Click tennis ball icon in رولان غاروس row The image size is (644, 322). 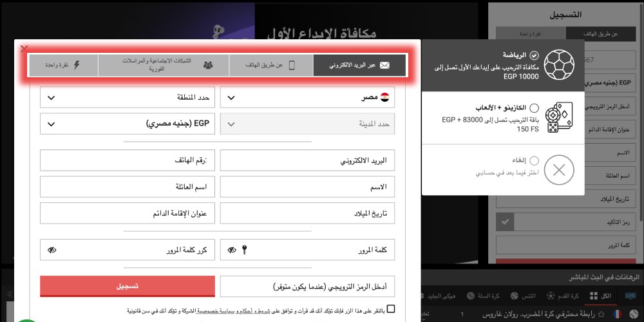click(x=632, y=314)
